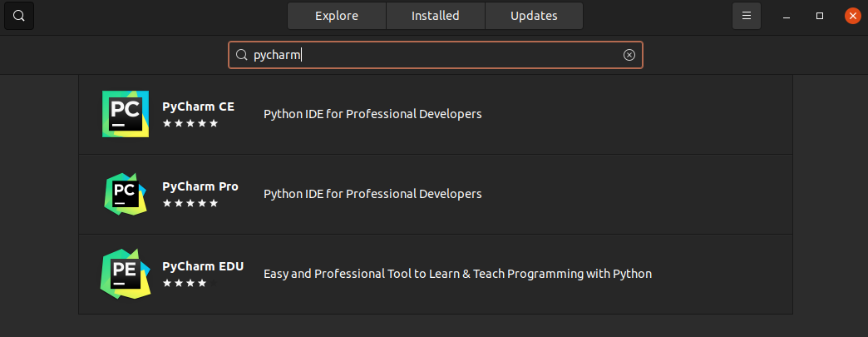Image resolution: width=868 pixels, height=337 pixels.
Task: Click into the pycharm search field
Action: [x=435, y=55]
